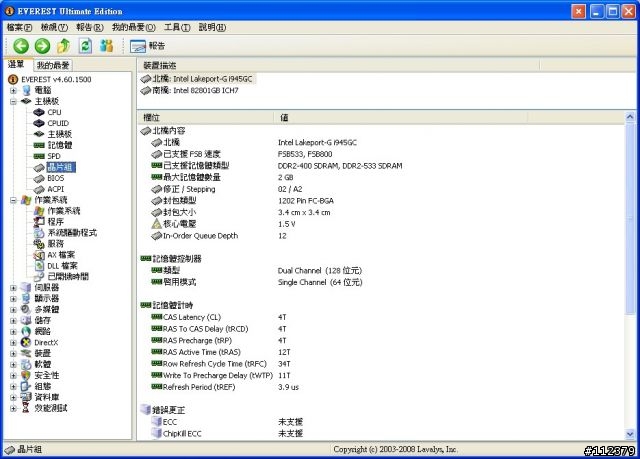Select the 效能測試 hourglass icon

click(x=26, y=408)
